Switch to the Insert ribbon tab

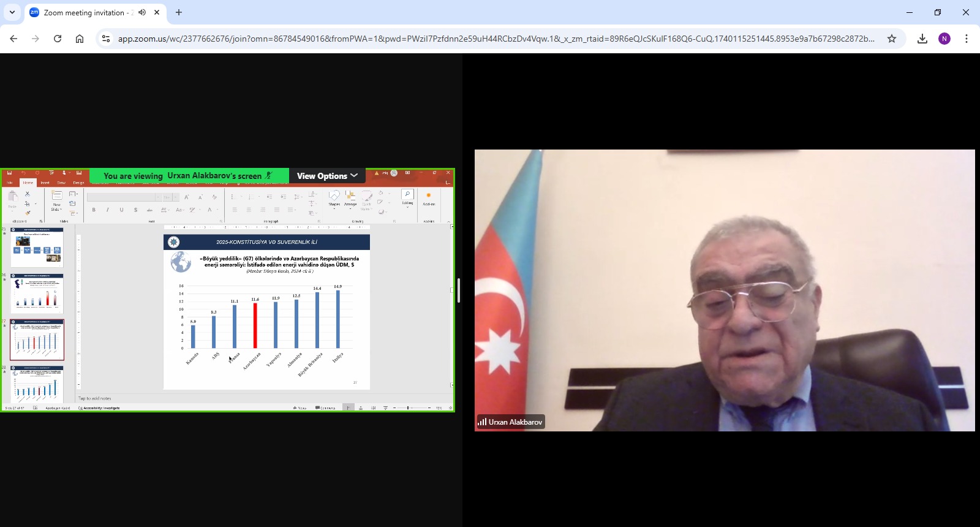point(45,183)
